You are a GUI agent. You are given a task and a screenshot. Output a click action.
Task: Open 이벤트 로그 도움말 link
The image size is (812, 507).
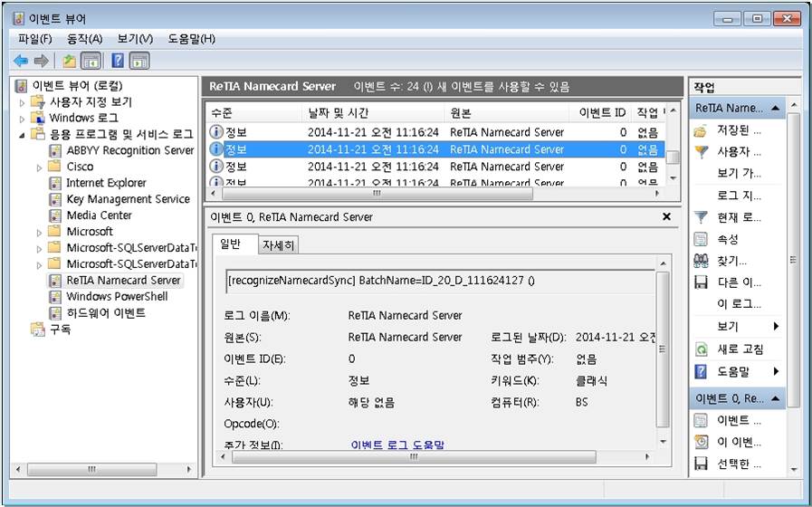[x=397, y=445]
